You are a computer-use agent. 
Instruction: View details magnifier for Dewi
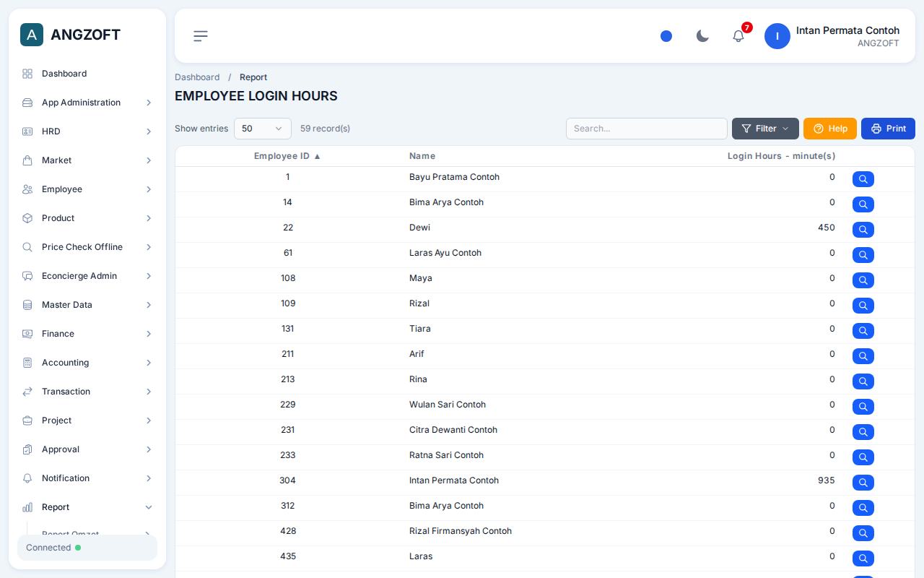pyautogui.click(x=863, y=230)
